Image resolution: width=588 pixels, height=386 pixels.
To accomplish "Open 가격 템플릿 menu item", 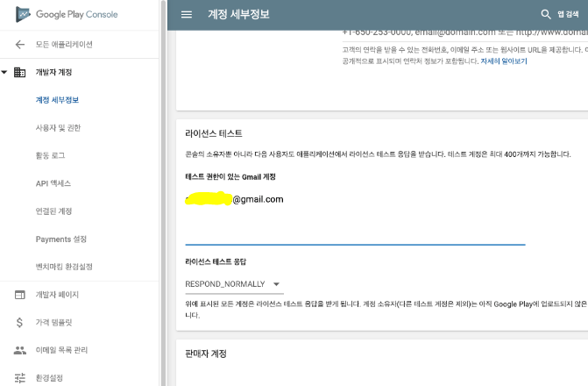I will click(53, 322).
